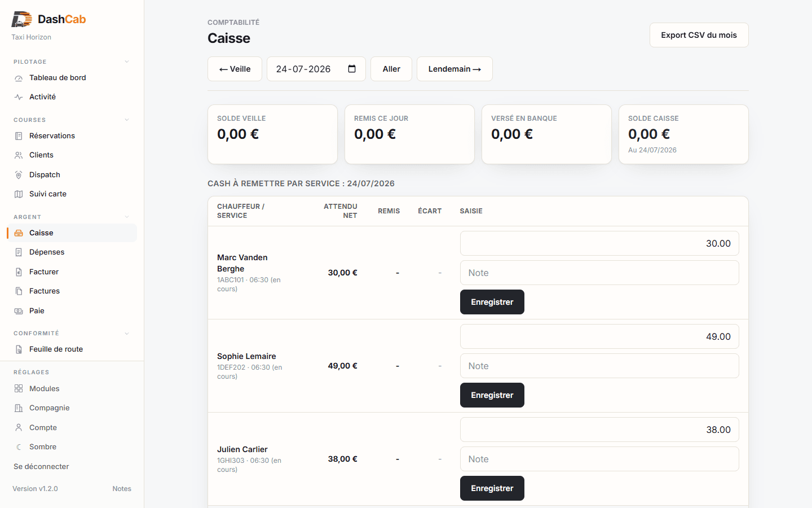The width and height of the screenshot is (812, 508).
Task: Click Export CSV du mois
Action: coord(699,35)
